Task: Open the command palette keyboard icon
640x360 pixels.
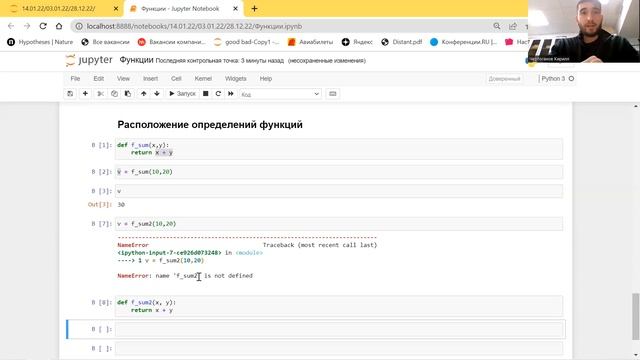Action: (x=333, y=94)
